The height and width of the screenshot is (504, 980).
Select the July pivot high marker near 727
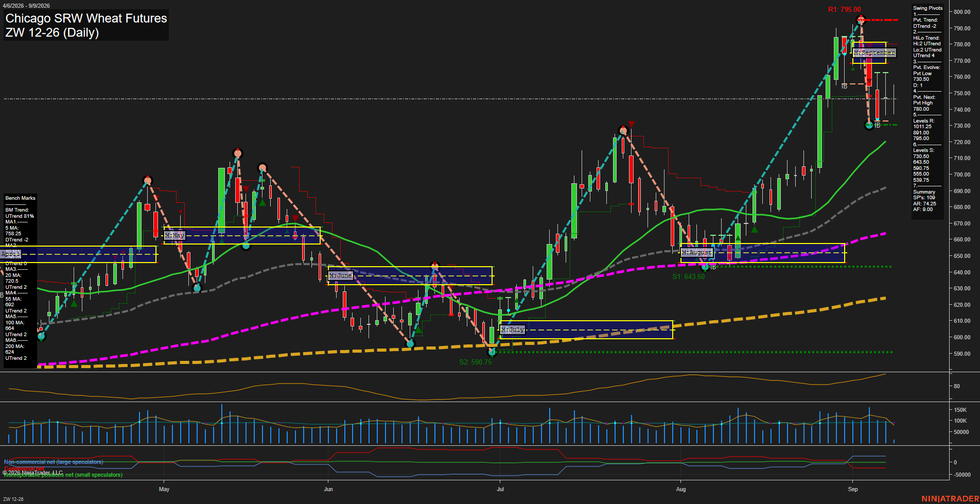tap(623, 131)
